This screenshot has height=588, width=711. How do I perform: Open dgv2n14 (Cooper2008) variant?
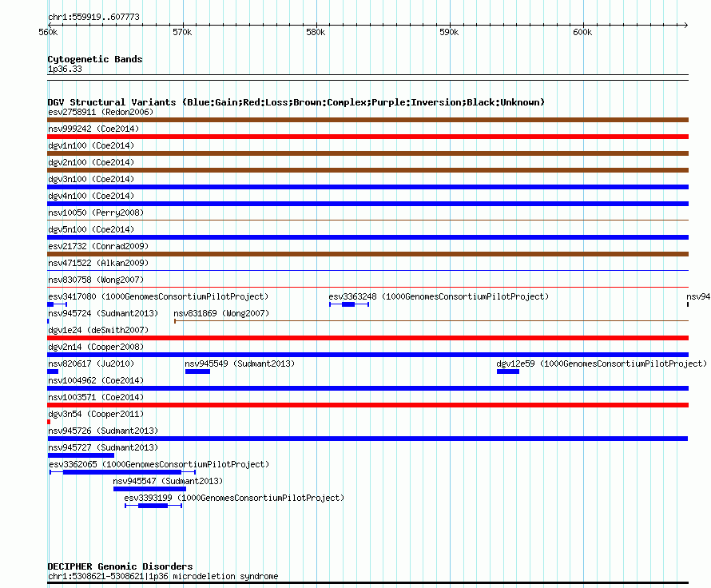point(96,347)
